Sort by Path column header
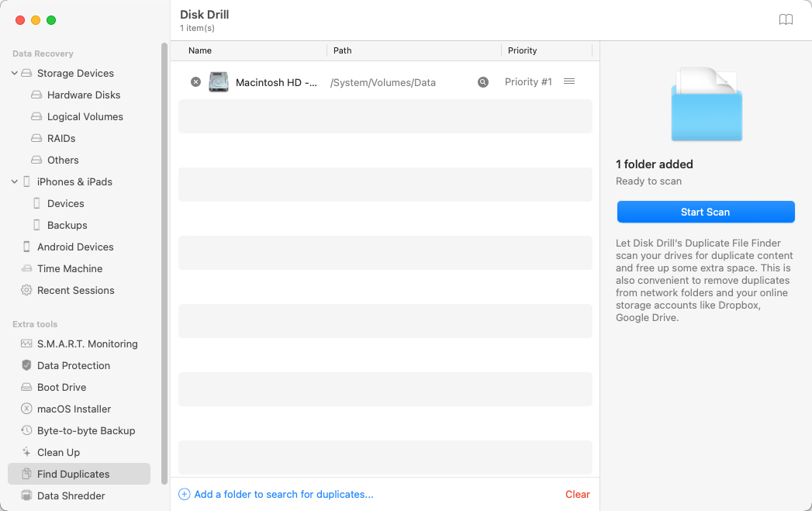 pos(342,50)
